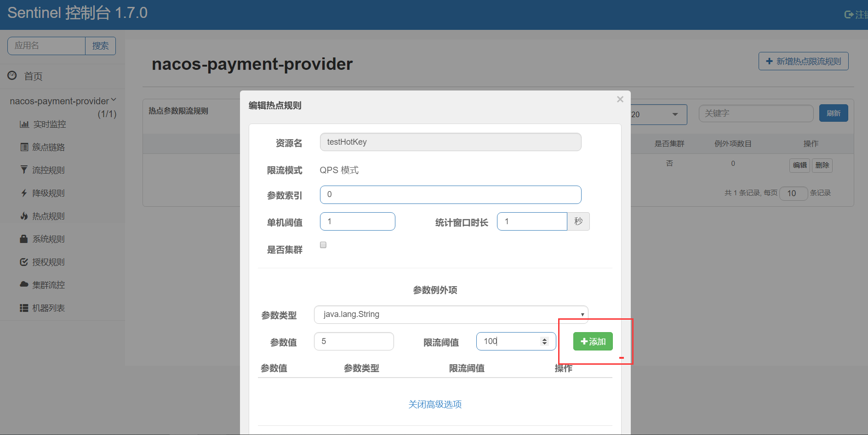Click the 限流阈值 number spinner arrows
This screenshot has height=435, width=868.
tap(544, 341)
